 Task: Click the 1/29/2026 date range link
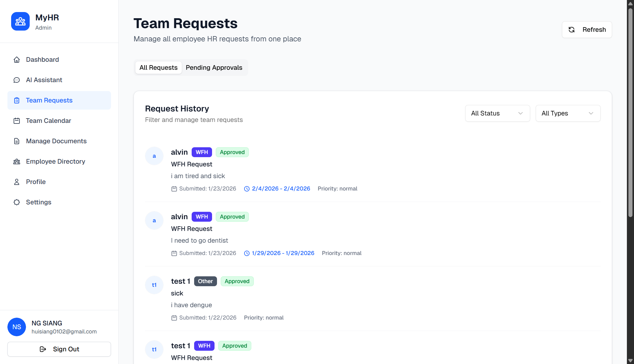(283, 253)
